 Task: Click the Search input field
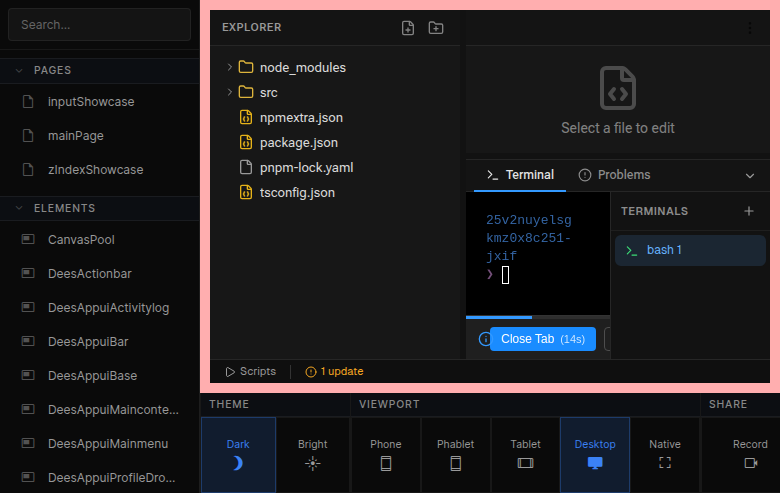pyautogui.click(x=99, y=24)
